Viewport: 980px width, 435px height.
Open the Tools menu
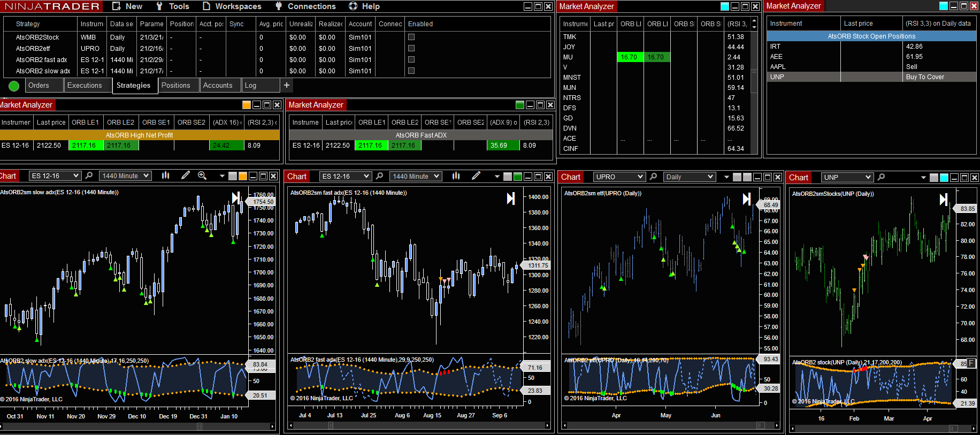[173, 6]
